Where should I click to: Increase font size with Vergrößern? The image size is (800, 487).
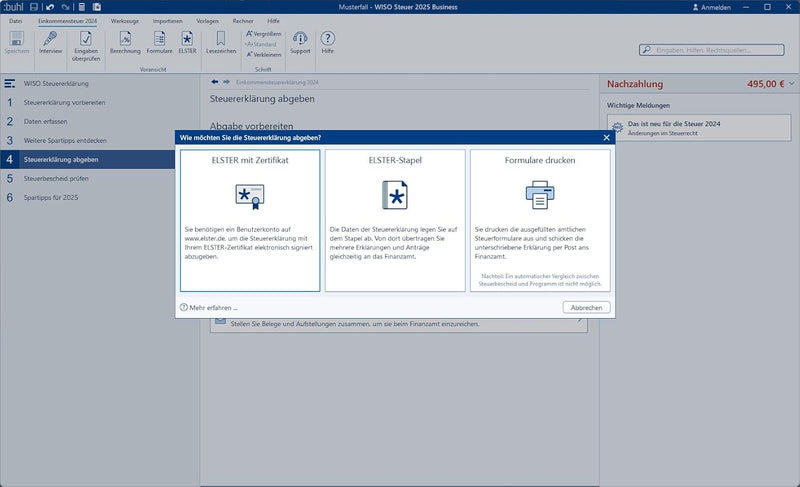(x=263, y=34)
